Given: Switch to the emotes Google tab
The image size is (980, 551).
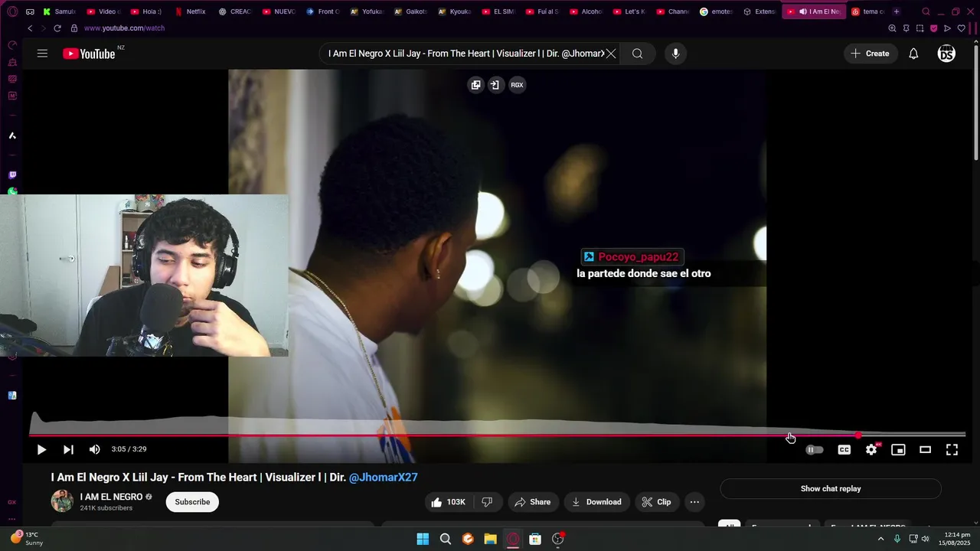Looking at the screenshot, I should pyautogui.click(x=716, y=11).
